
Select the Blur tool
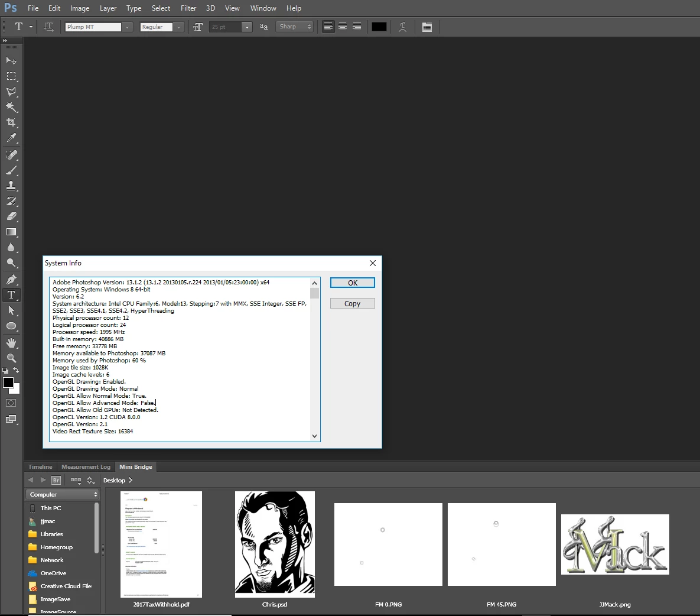[11, 248]
